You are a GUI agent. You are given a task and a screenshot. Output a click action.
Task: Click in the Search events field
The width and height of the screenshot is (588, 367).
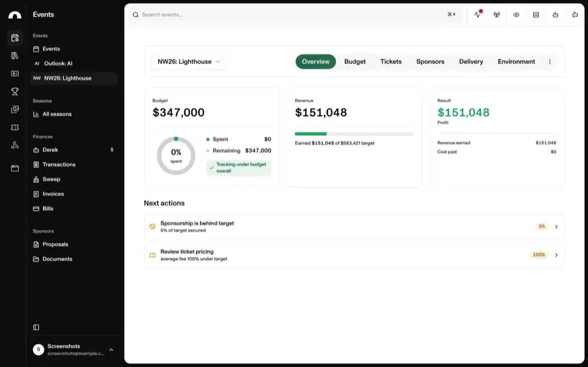tap(296, 15)
